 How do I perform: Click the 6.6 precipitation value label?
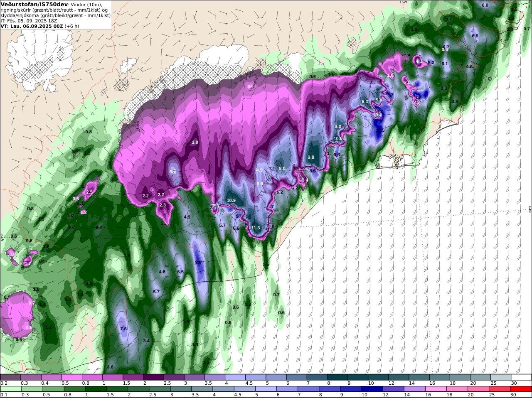point(236,228)
